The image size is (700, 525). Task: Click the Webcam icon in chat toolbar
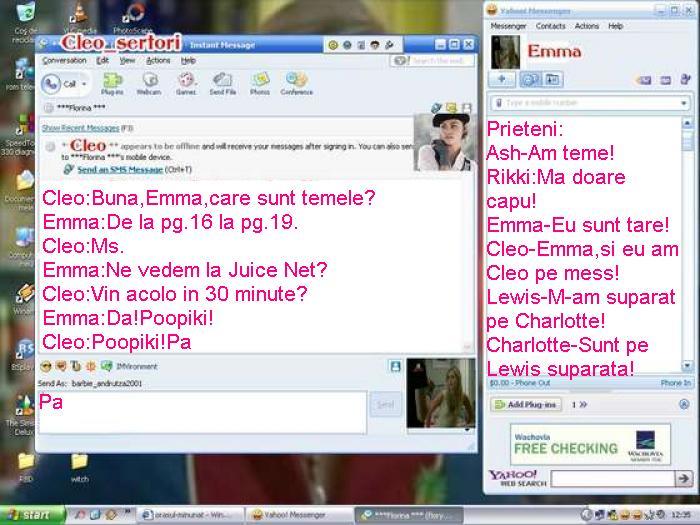(148, 82)
